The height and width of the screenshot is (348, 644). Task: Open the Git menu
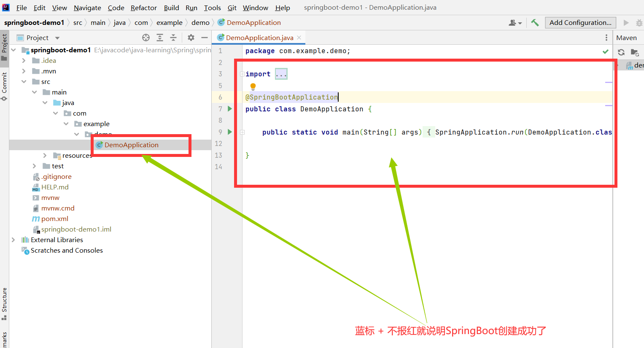pyautogui.click(x=232, y=8)
